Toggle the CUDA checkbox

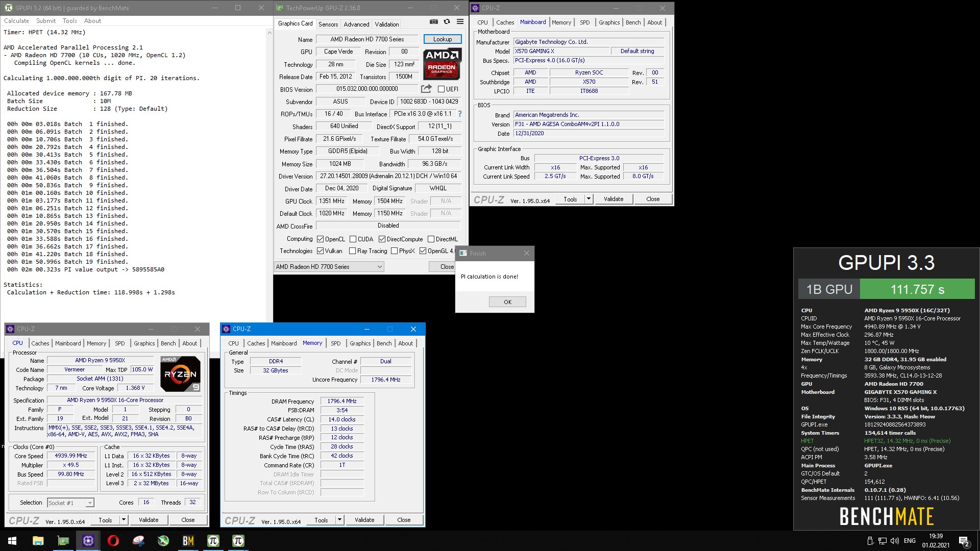[x=353, y=239]
